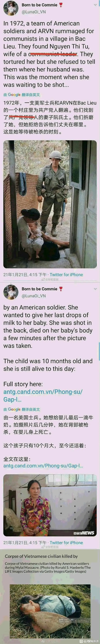The height and width of the screenshot is (644, 100).
Task: Open the photo of the woman in the floral shirt
Action: [50, 505]
